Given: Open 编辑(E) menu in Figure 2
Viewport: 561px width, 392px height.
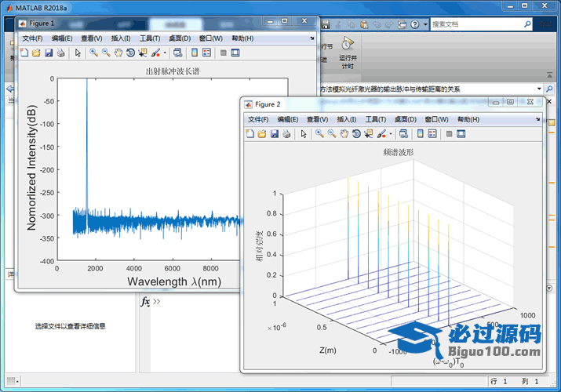Looking at the screenshot, I should click(288, 119).
